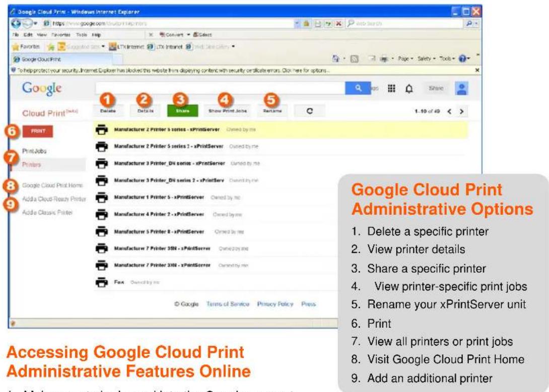Click printer icon for Manufacturer 3 Printer_DN series 2
The width and height of the screenshot is (549, 392).
[x=102, y=181]
